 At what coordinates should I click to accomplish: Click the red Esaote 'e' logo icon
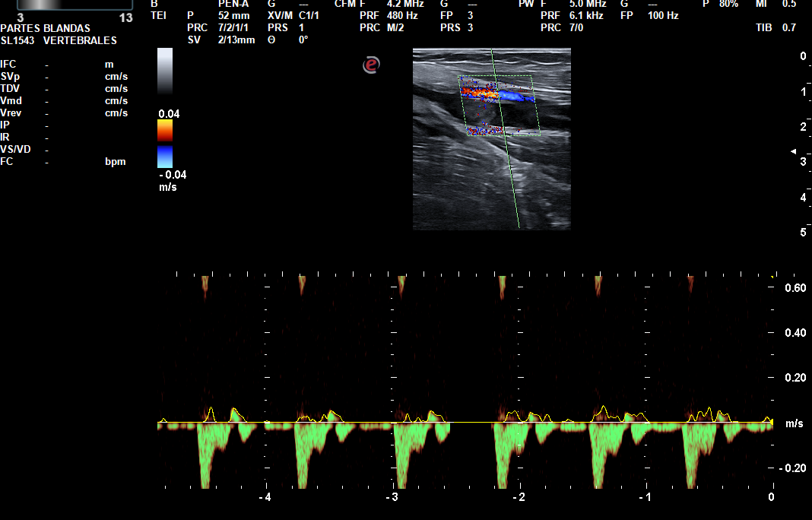click(371, 65)
